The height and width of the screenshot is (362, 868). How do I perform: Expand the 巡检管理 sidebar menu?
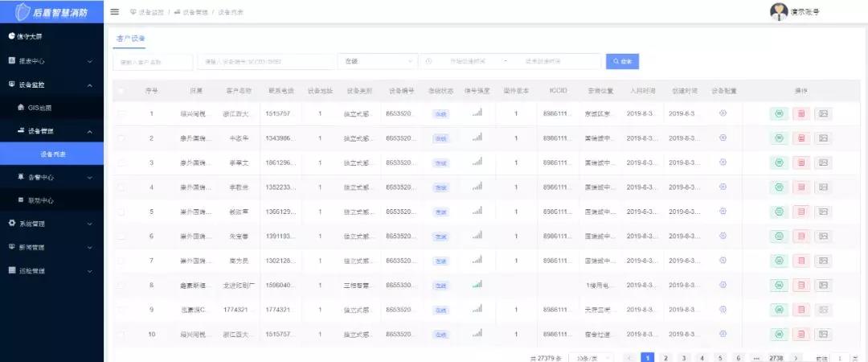click(51, 271)
